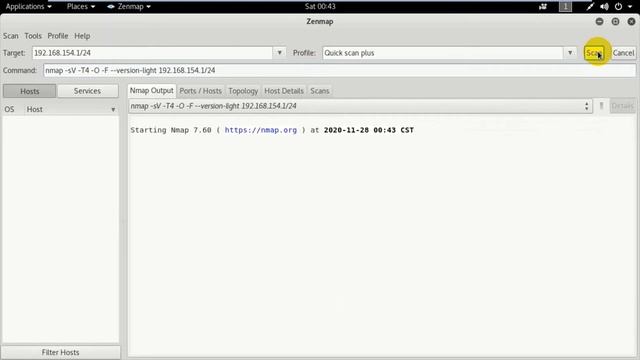Viewport: 640px width, 360px height.
Task: Start scan with the Scan button
Action: (x=594, y=53)
